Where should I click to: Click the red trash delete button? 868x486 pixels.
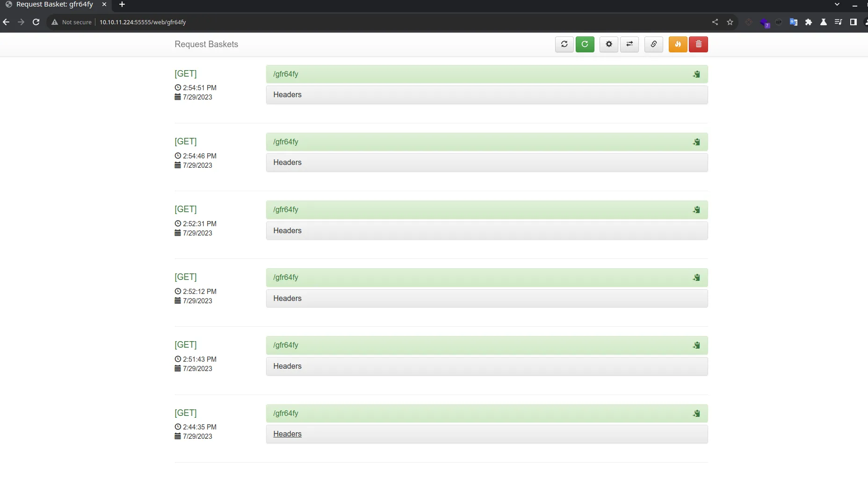click(698, 44)
